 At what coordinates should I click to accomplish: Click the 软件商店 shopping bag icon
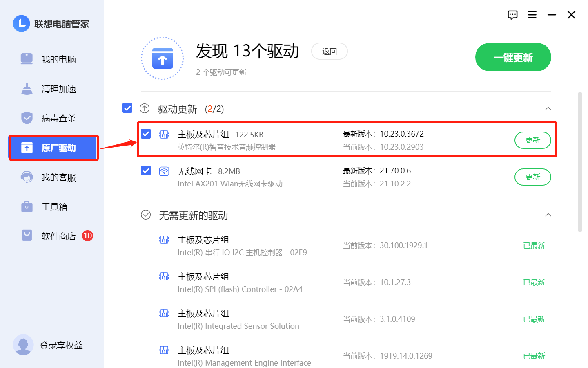click(x=27, y=236)
